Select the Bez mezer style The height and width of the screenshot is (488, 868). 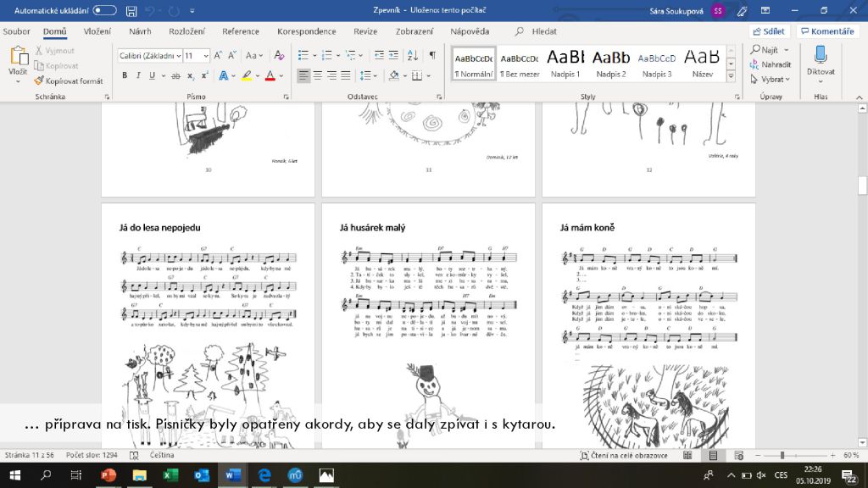[520, 64]
